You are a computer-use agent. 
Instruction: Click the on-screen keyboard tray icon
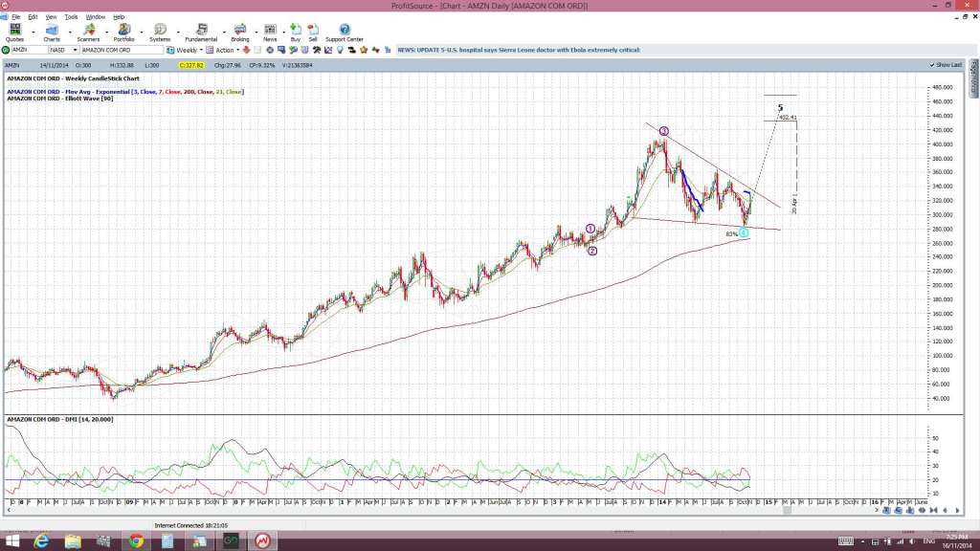point(846,541)
